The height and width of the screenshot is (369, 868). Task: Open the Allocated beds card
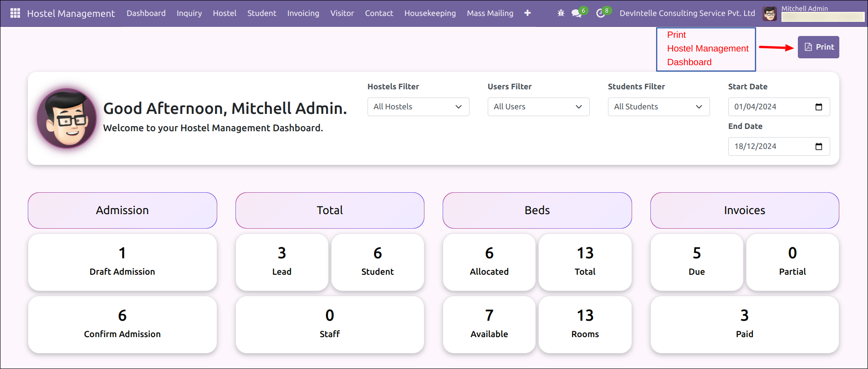[x=489, y=262]
